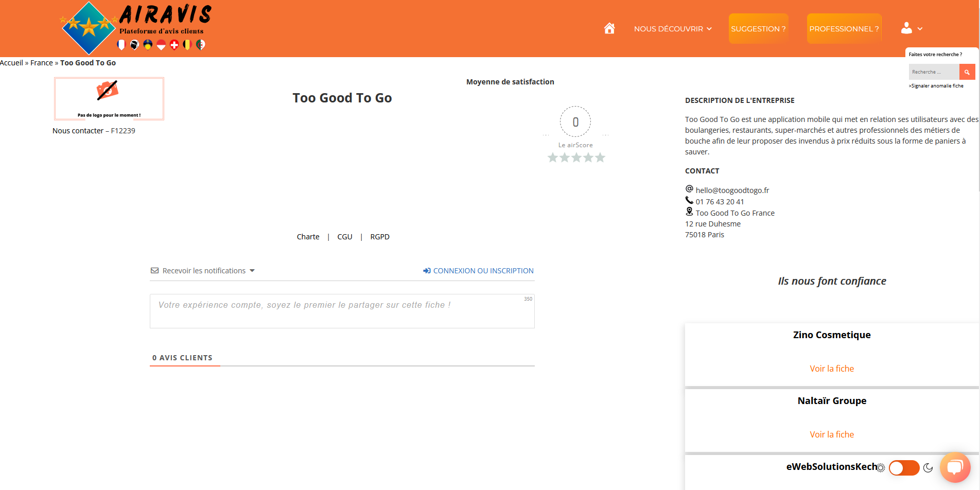Click the 'no logo' placeholder image
The height and width of the screenshot is (490, 980).
pos(109,99)
